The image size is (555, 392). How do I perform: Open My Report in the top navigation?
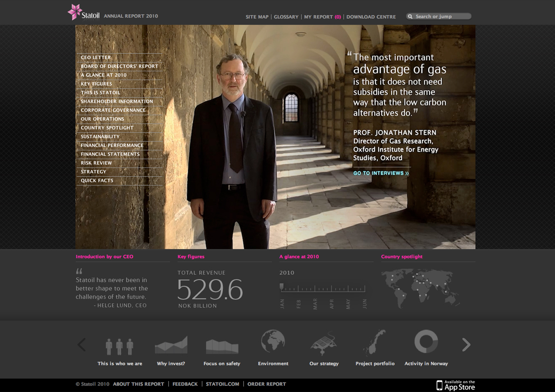coord(322,17)
